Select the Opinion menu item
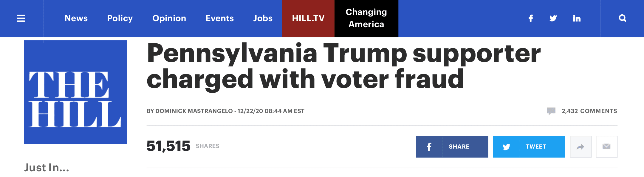Screen dimensions: 644x177 (169, 19)
